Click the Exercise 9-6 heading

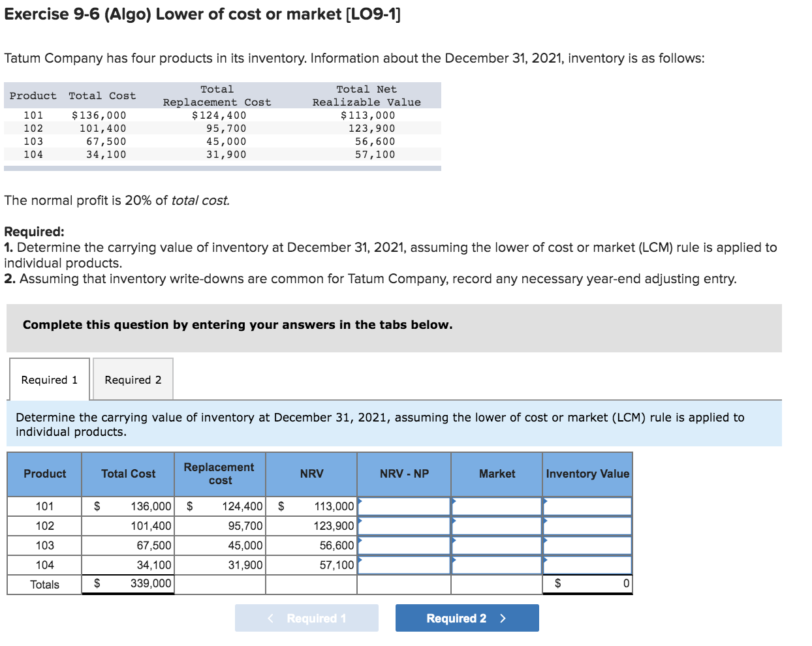(x=202, y=14)
